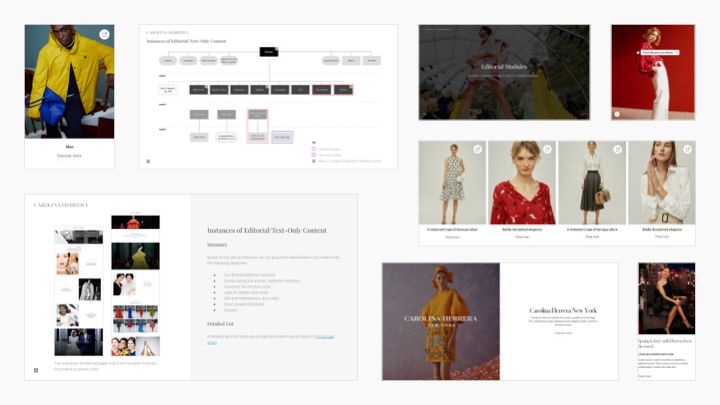Image resolution: width=720 pixels, height=405 pixels.
Task: Click the Summary subheading
Action: coord(217,245)
